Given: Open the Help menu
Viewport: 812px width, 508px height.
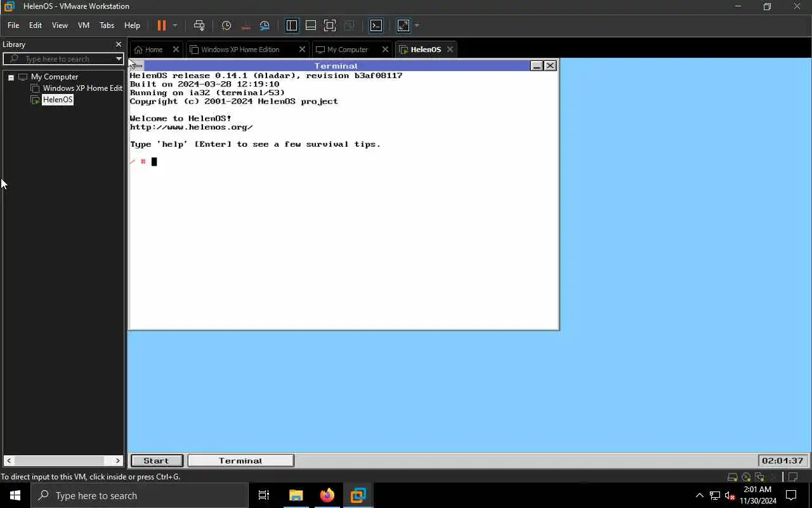Looking at the screenshot, I should coord(132,25).
